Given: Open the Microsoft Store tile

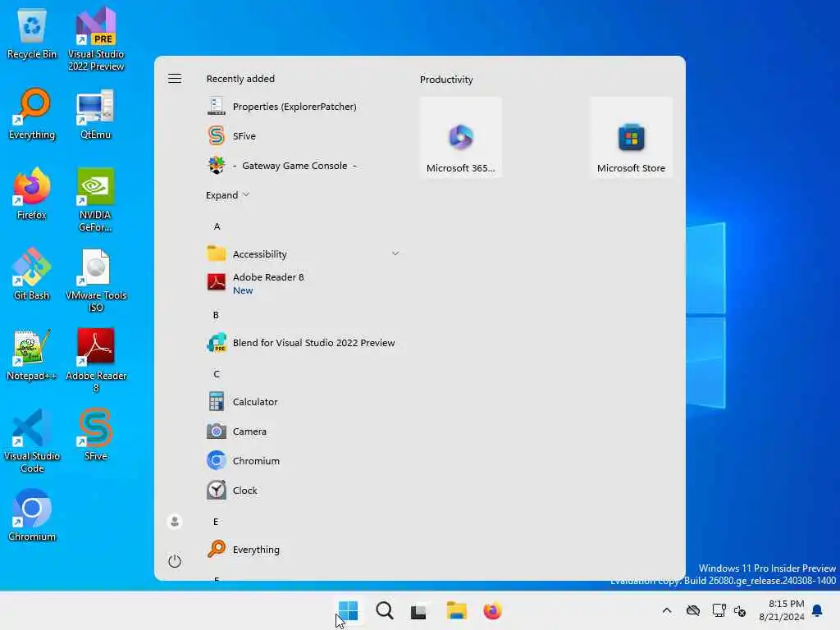Looking at the screenshot, I should (x=631, y=138).
